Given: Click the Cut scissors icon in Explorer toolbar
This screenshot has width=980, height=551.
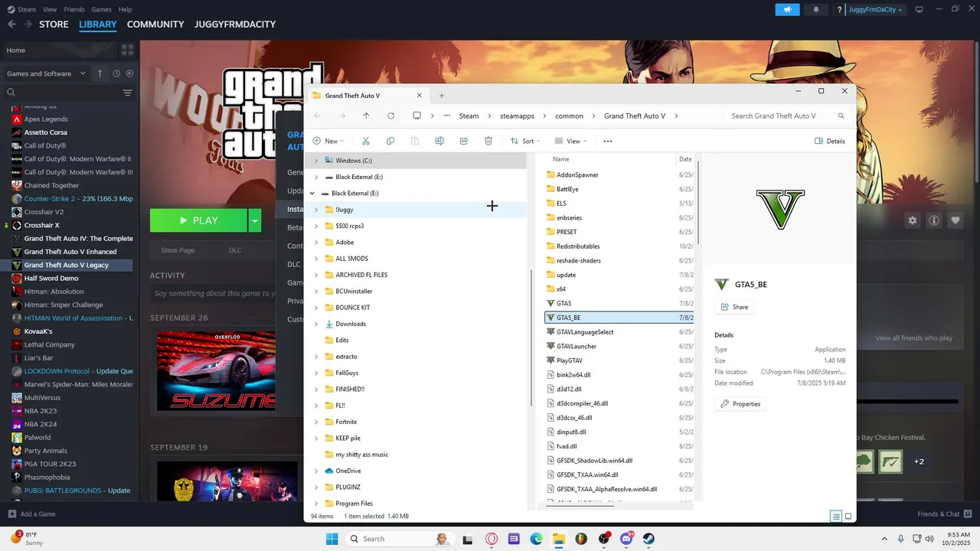Looking at the screenshot, I should [x=366, y=141].
